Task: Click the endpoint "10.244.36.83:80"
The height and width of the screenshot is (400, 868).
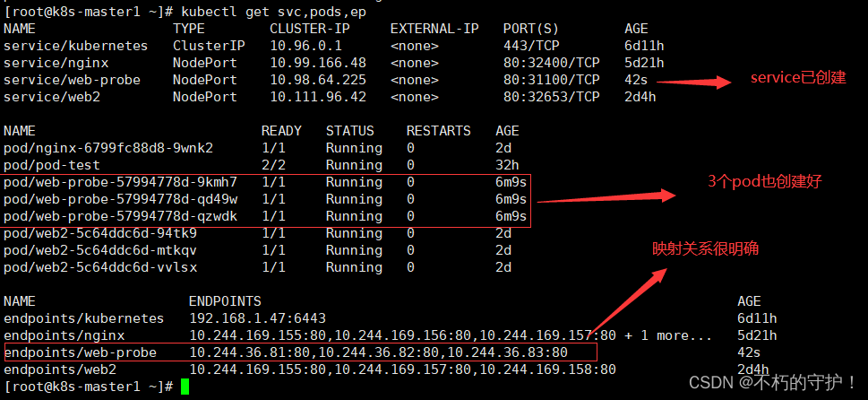Action: coord(507,352)
